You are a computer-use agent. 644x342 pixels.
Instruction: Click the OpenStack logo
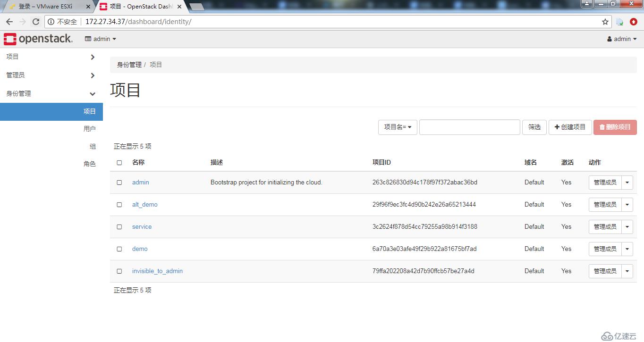38,39
